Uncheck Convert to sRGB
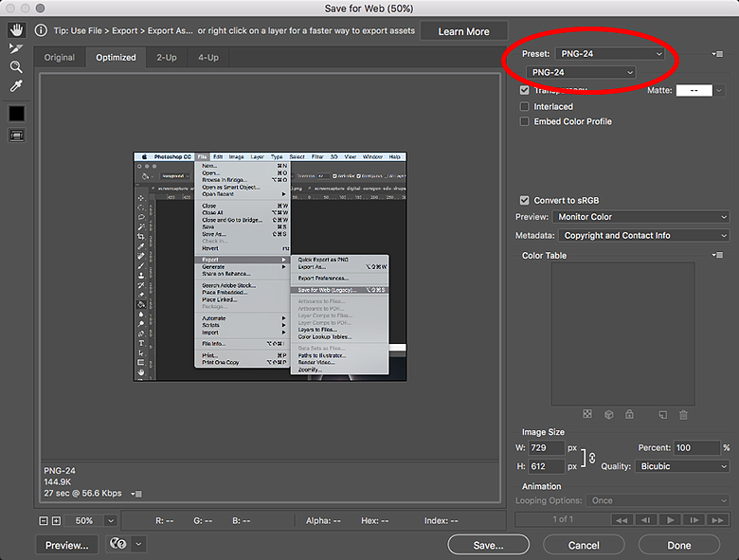 (524, 200)
